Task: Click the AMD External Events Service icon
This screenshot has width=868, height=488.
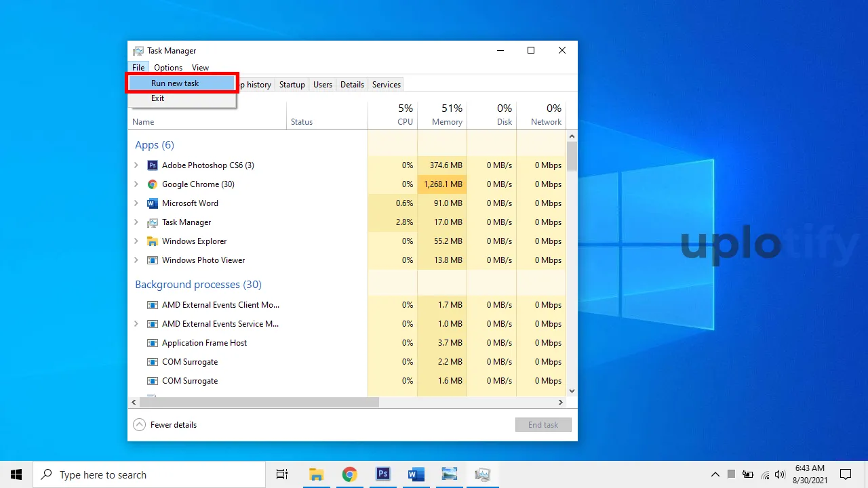Action: click(153, 324)
